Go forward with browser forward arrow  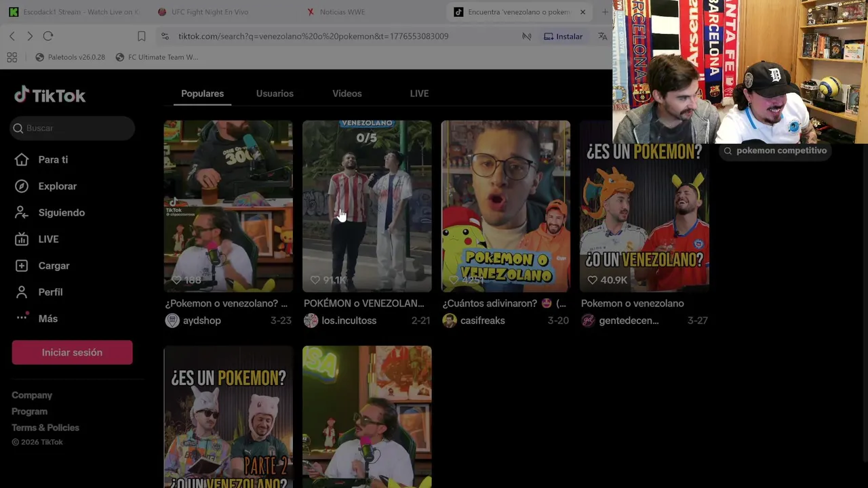(x=30, y=36)
